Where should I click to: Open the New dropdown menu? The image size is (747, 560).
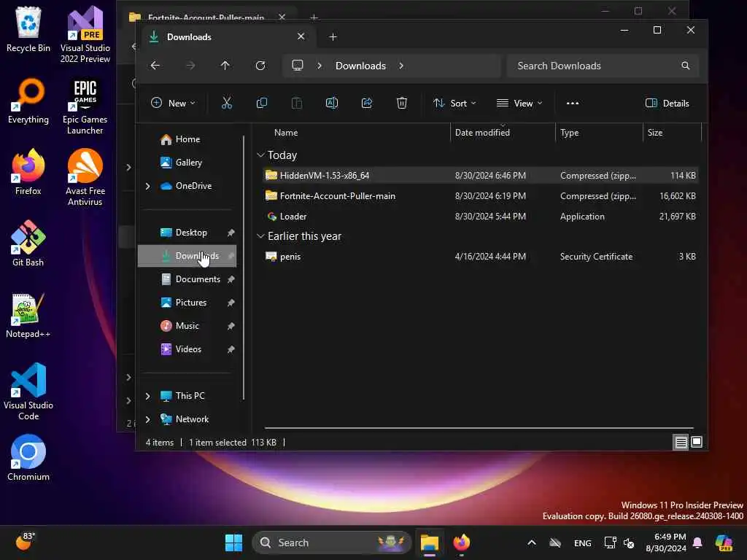(173, 103)
